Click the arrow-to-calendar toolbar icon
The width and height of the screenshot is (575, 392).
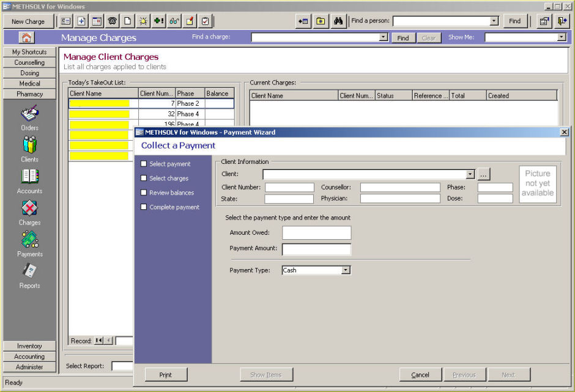pos(303,21)
